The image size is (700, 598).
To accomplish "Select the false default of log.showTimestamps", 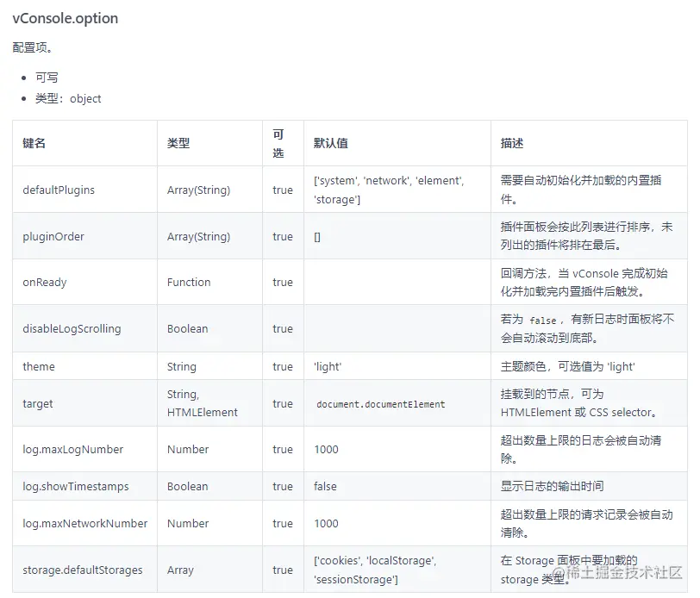I will click(x=325, y=487).
